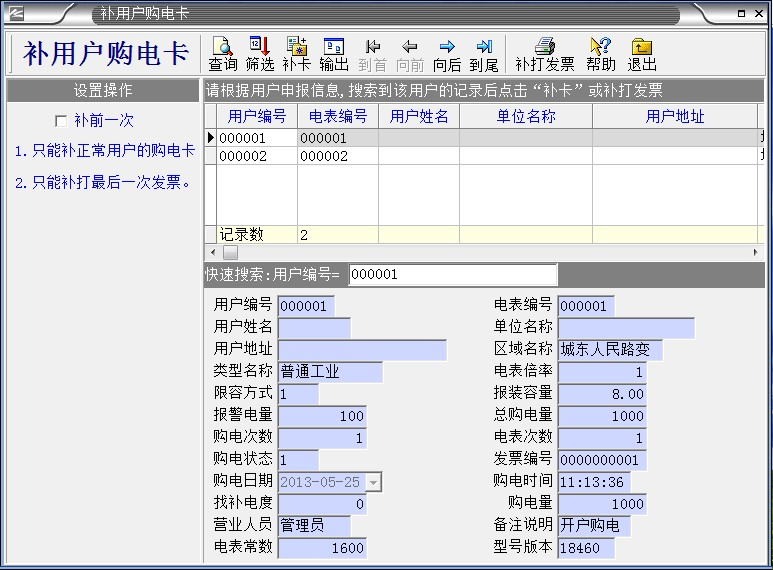This screenshot has height=570, width=773.
Task: Click the 用户编号 column header
Action: click(x=257, y=116)
